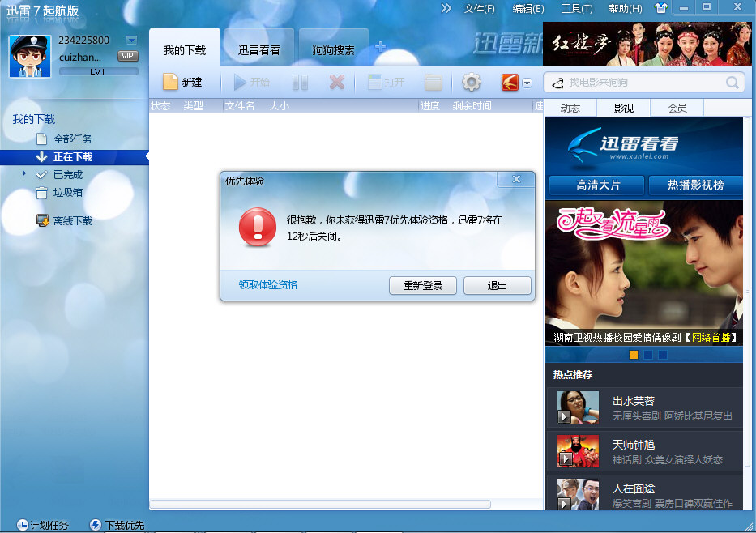The width and height of the screenshot is (756, 533).
Task: Switch to the 动态 panel tab
Action: pos(570,108)
